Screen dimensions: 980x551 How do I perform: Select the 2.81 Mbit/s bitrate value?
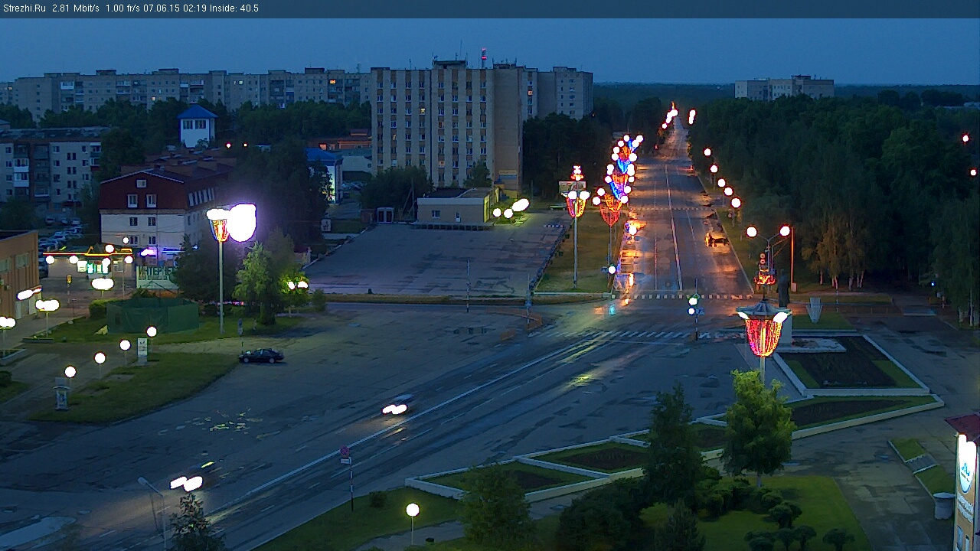(x=76, y=8)
